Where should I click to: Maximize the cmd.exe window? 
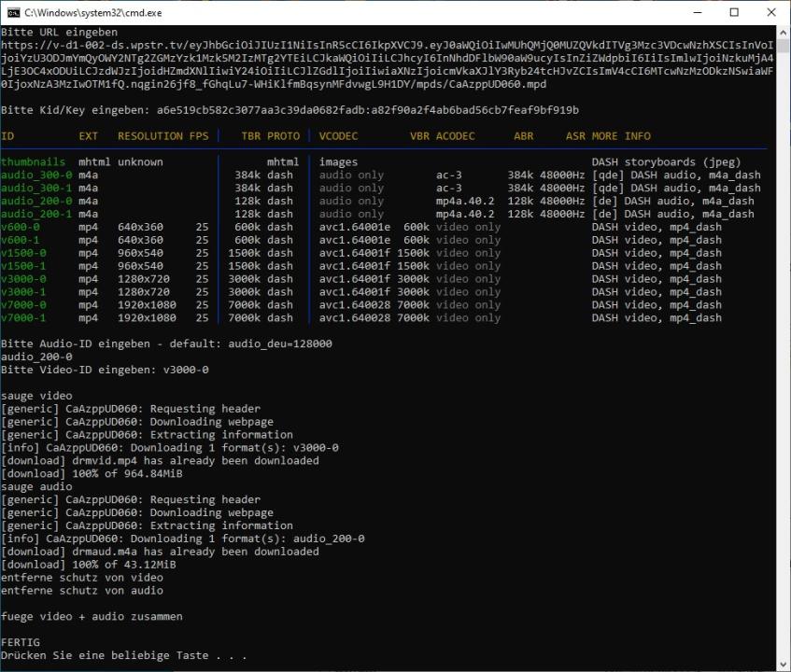[x=734, y=13]
